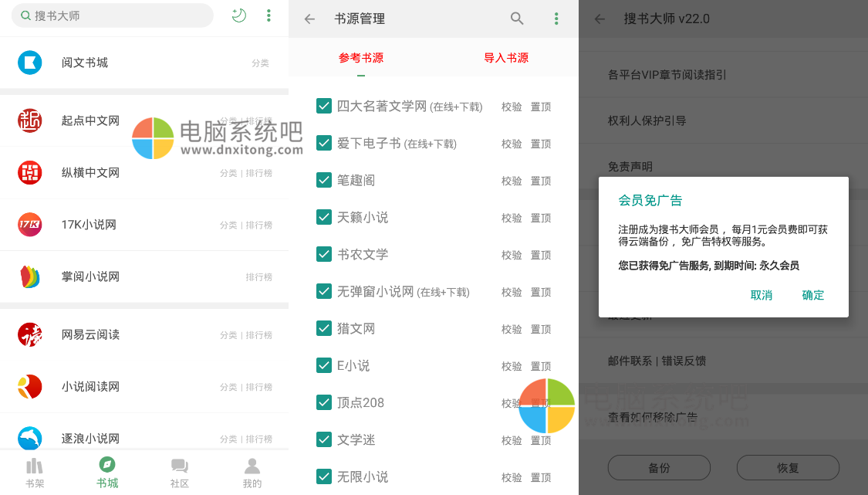Go to 书架 bottom tab
This screenshot has width=868, height=495.
tap(34, 473)
